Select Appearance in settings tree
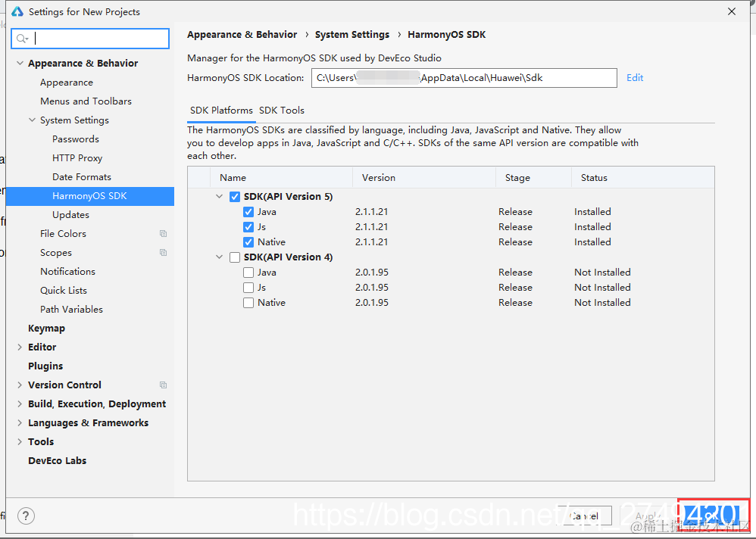 click(x=67, y=83)
